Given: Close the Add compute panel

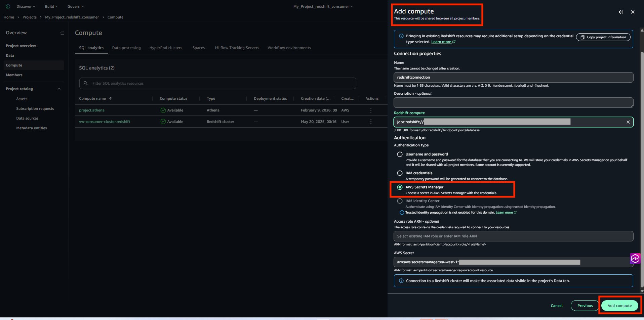Looking at the screenshot, I should 633,12.
